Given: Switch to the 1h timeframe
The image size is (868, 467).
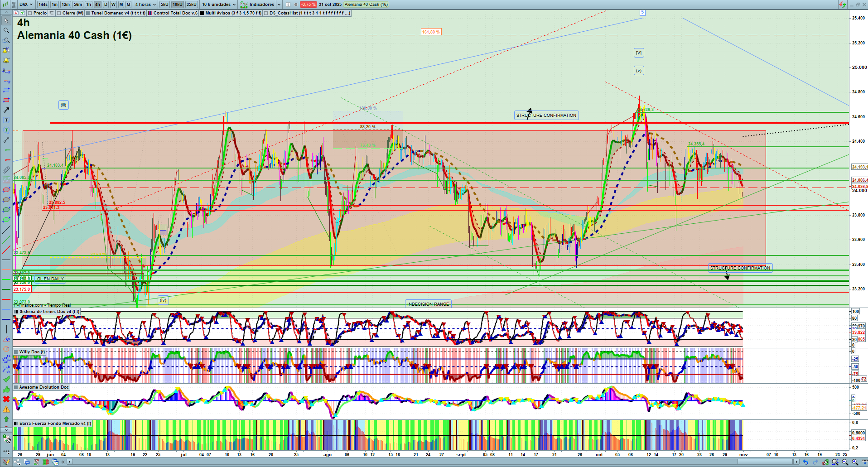Looking at the screenshot, I should pos(88,5).
